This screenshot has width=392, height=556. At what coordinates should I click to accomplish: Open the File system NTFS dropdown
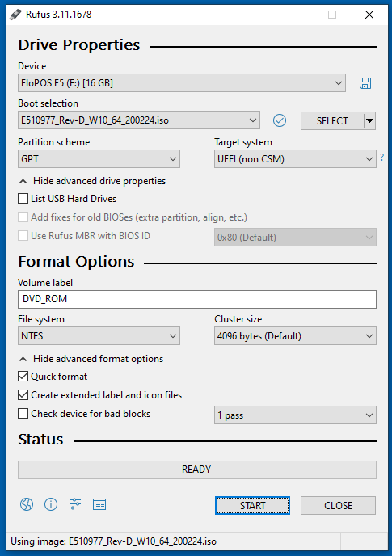pyautogui.click(x=99, y=336)
